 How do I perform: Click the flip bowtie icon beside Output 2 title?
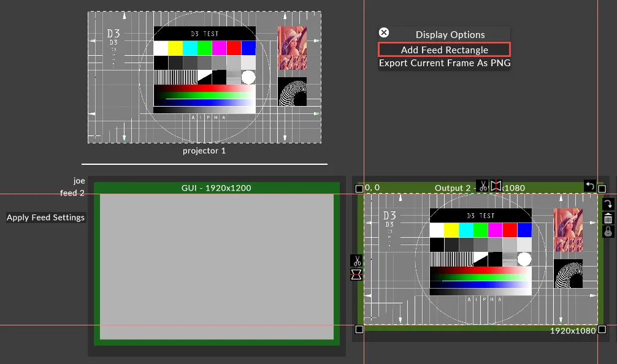pos(496,186)
